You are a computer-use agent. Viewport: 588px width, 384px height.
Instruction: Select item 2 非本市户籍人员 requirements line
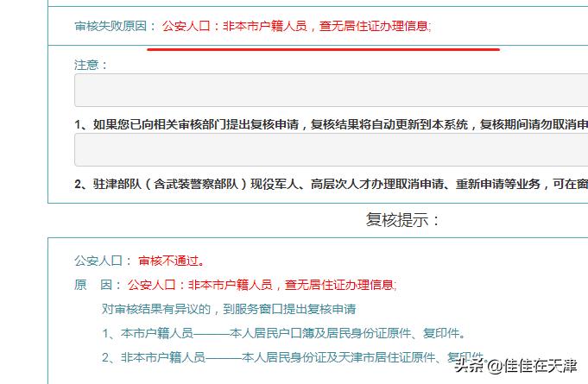click(294, 357)
